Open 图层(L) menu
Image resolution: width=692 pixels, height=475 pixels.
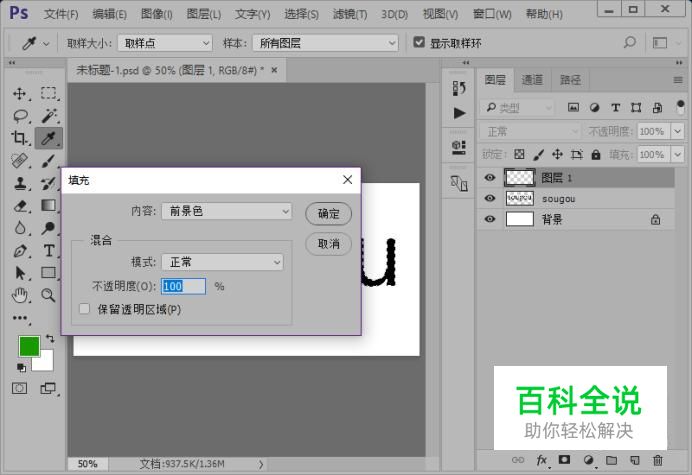coord(203,14)
